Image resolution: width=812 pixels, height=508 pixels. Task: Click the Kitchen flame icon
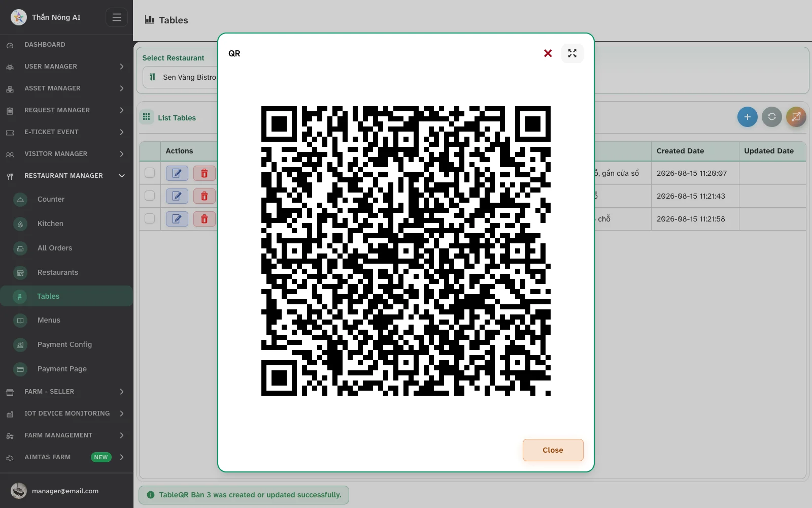click(20, 224)
